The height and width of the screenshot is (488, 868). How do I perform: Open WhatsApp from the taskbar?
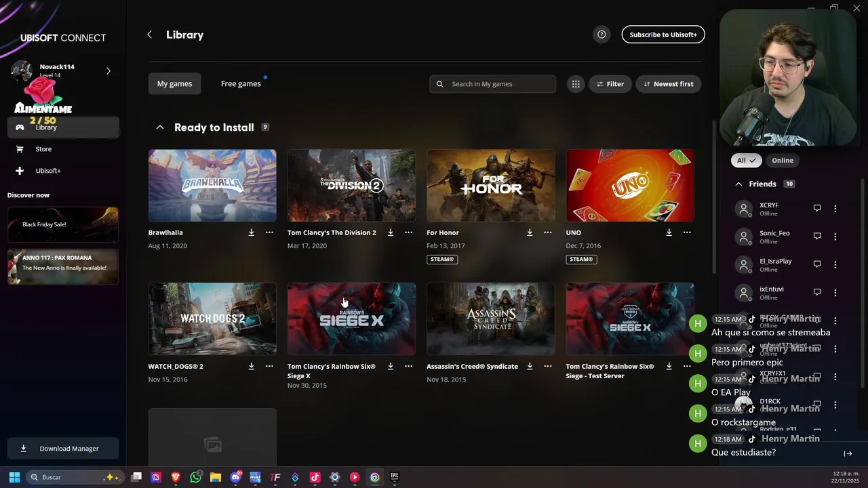pos(196,477)
